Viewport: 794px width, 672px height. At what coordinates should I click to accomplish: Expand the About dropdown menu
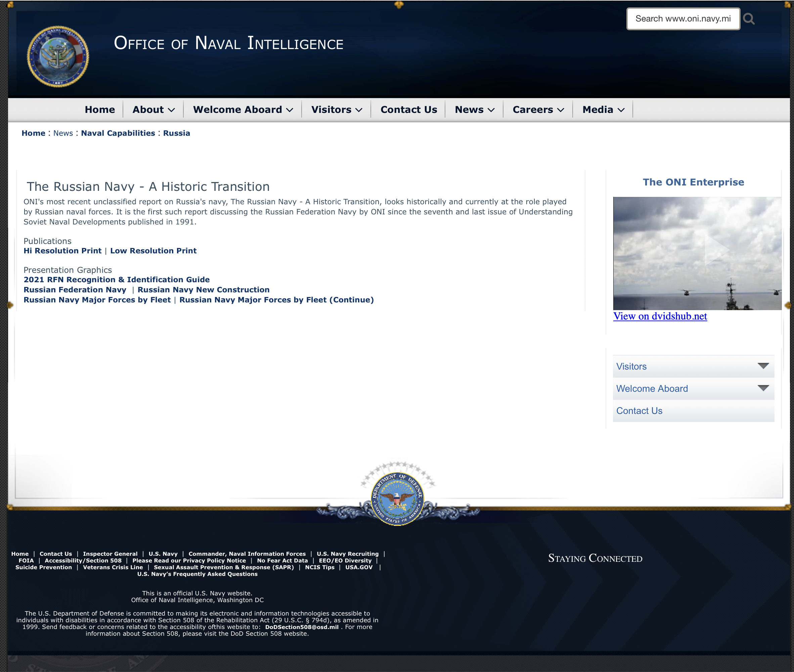pyautogui.click(x=153, y=110)
